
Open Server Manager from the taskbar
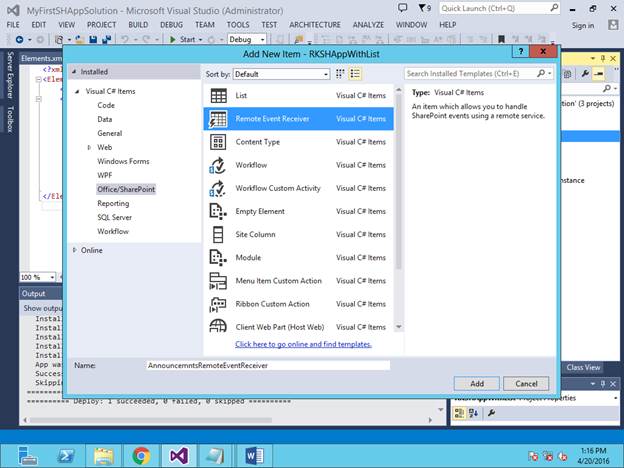tap(27, 456)
